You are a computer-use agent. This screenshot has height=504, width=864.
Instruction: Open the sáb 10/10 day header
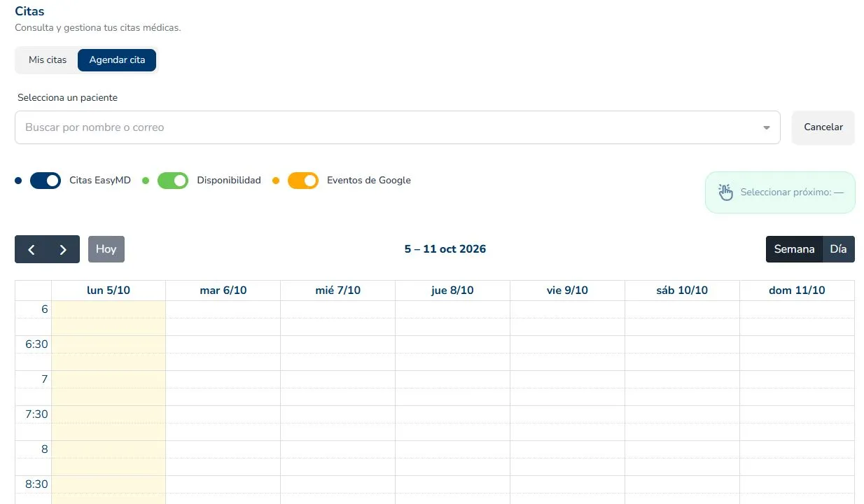(x=683, y=290)
